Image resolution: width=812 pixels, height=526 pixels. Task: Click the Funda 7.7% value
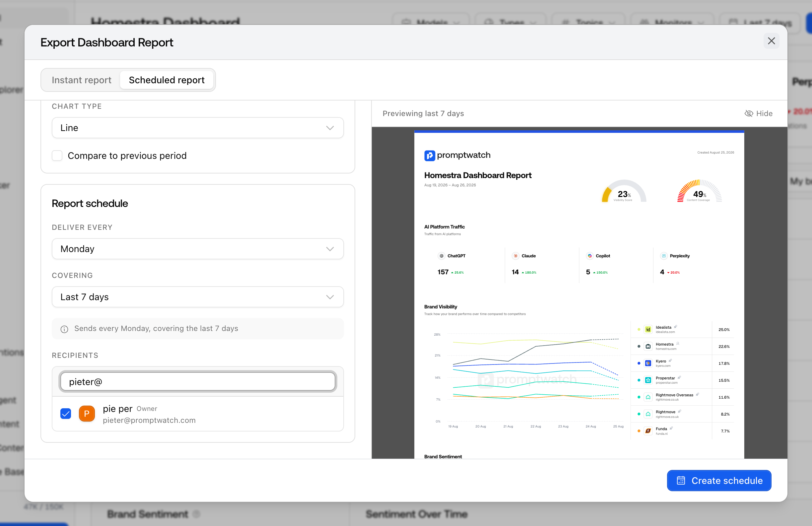725,431
